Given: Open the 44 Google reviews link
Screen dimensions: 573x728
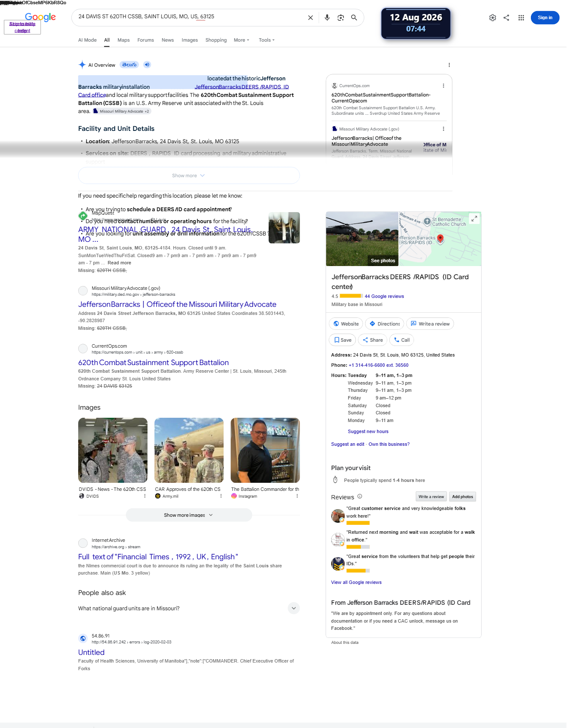Looking at the screenshot, I should (x=384, y=296).
